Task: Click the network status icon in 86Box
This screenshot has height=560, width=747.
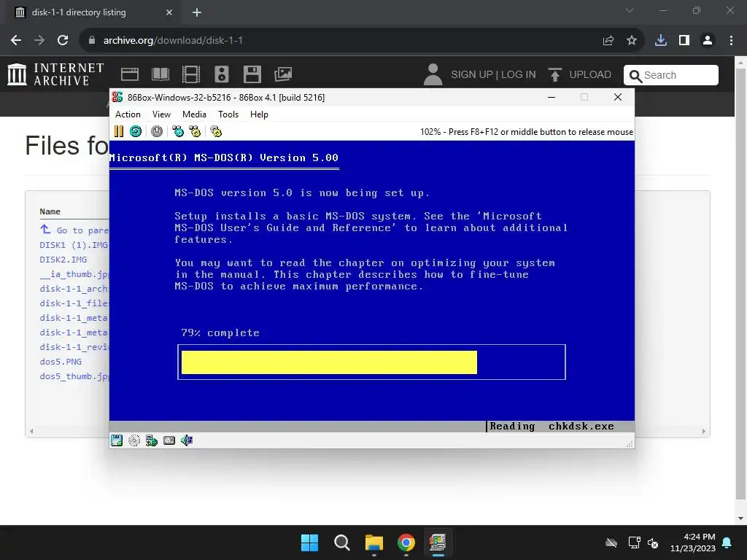Action: click(152, 440)
